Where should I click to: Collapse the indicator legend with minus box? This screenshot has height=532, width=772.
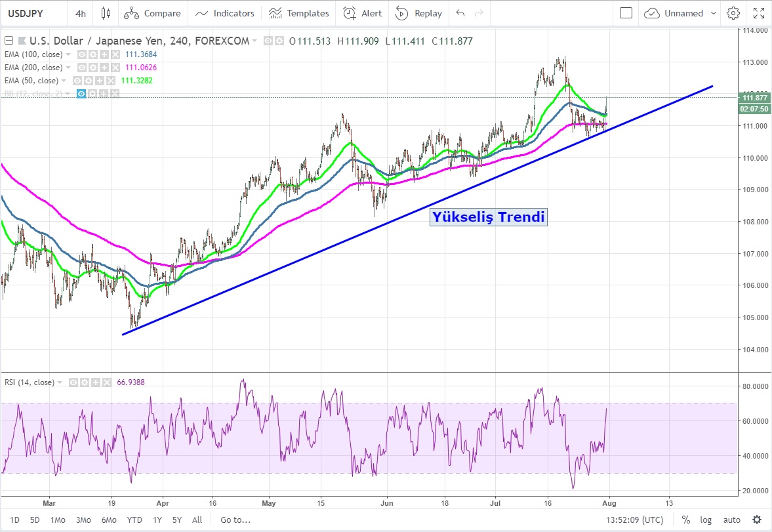[x=7, y=41]
